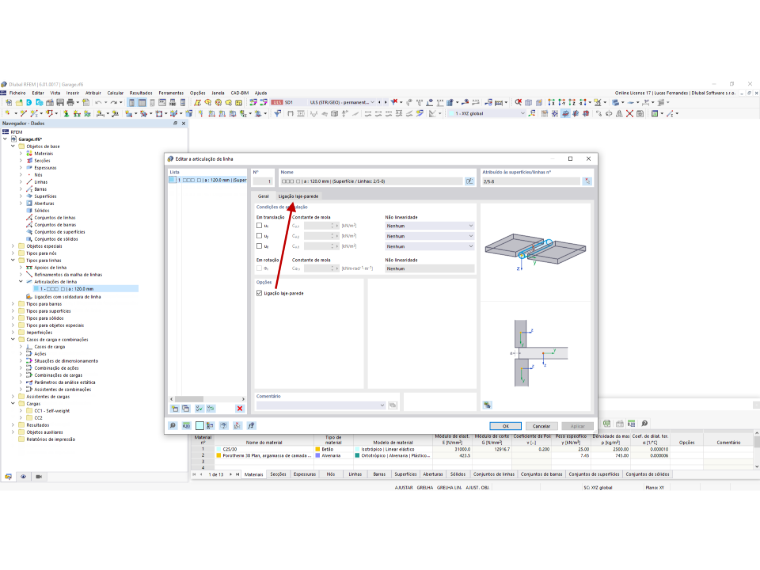
Task: Click the select-all checkmark icon under list
Action: pos(199,409)
